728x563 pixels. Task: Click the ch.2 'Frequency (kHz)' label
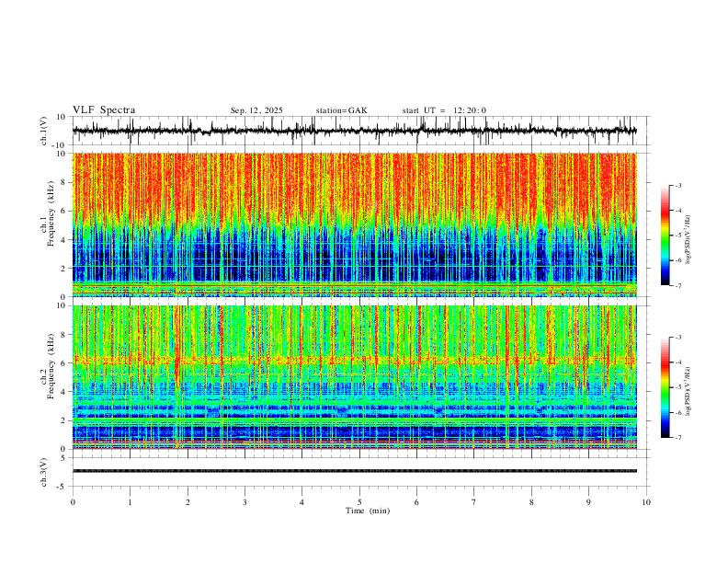click(51, 364)
